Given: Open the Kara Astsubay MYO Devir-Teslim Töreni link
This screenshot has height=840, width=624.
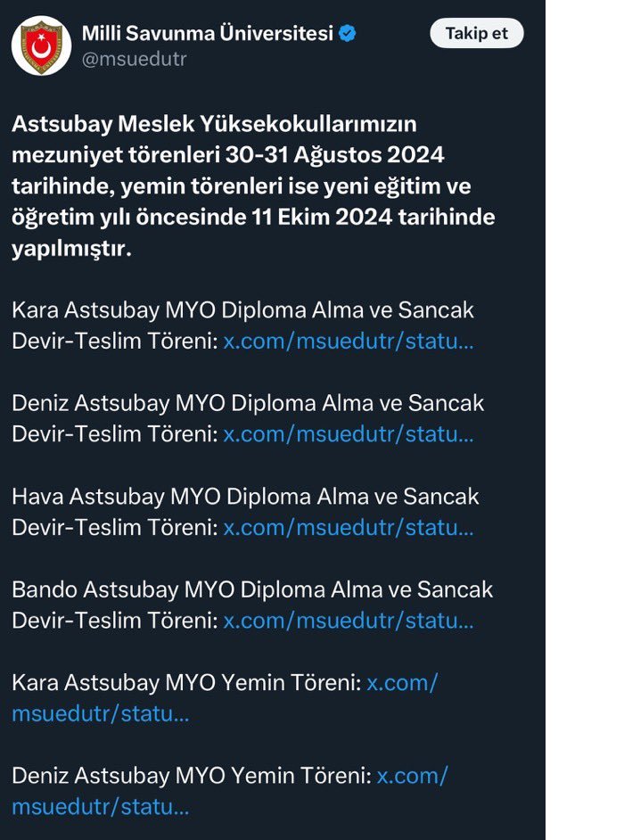Looking at the screenshot, I should [348, 342].
